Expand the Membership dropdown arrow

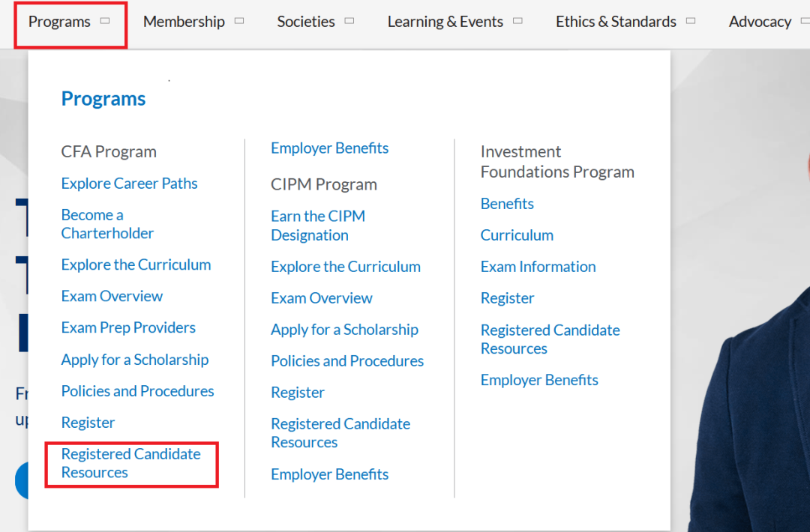(x=239, y=21)
